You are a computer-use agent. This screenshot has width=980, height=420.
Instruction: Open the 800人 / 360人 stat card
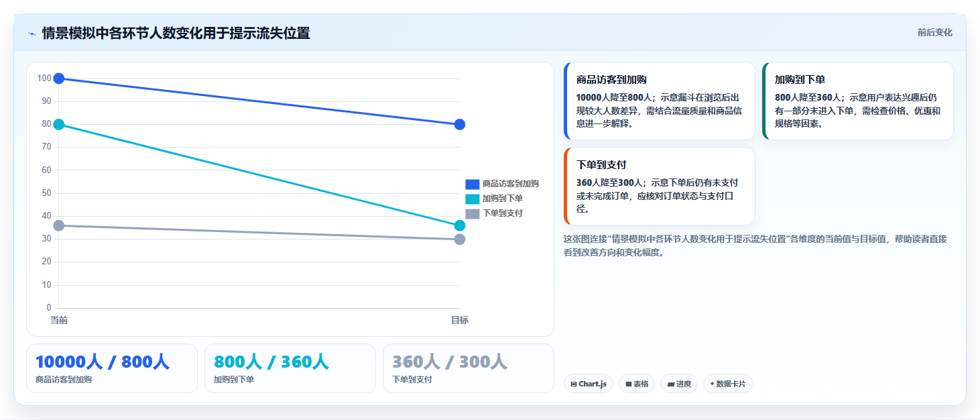click(x=290, y=368)
